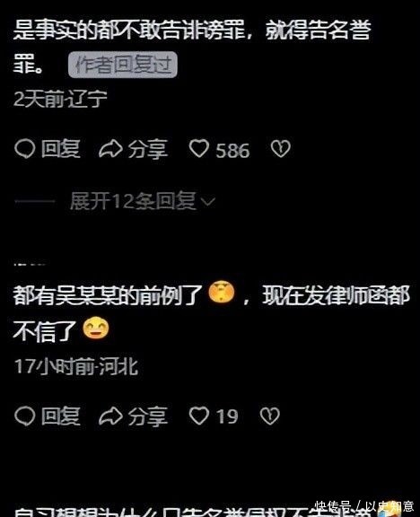Click the 586 like count
The height and width of the screenshot is (517, 420).
232,151
